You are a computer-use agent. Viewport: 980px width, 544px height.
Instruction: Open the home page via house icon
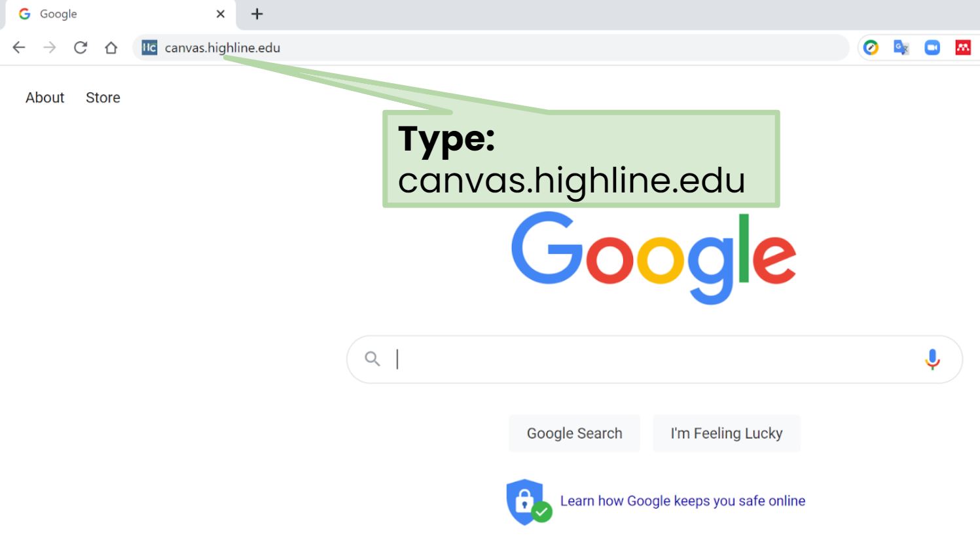point(111,47)
